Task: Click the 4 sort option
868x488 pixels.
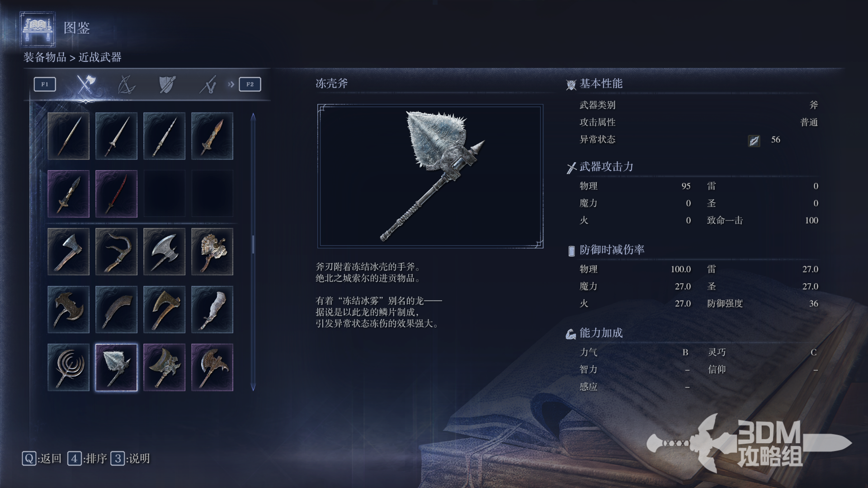Action: point(87,459)
